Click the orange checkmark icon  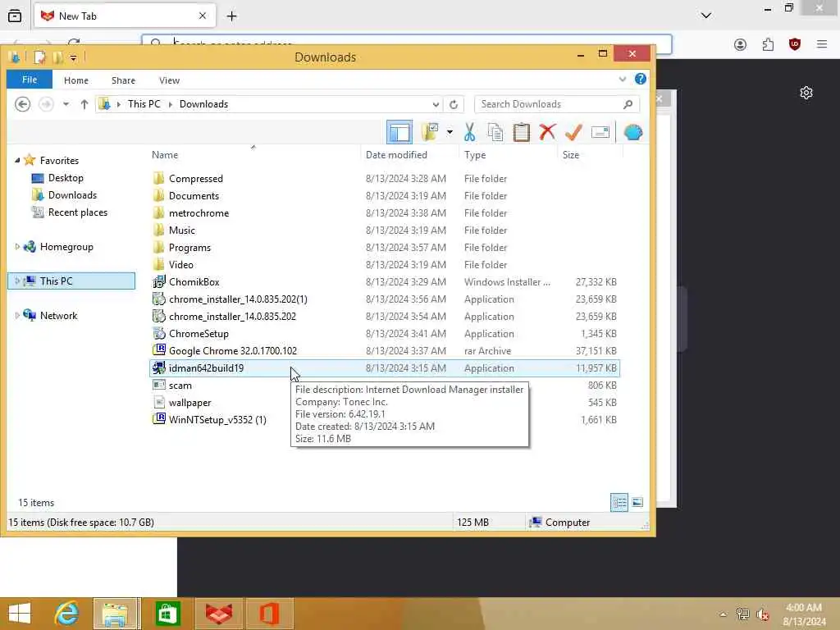tap(573, 132)
